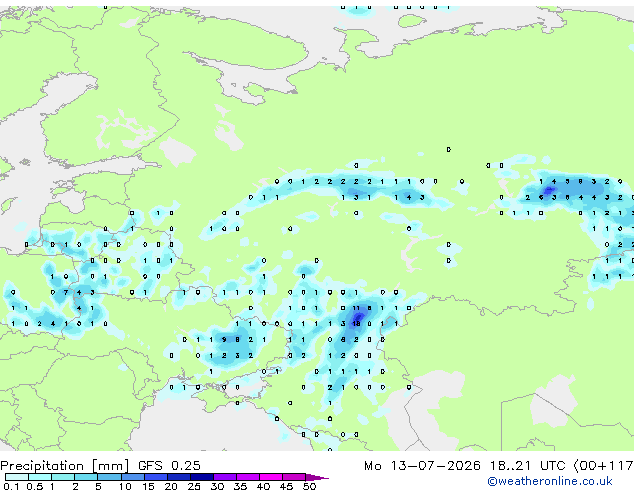Screen dimensions: 634x490
Task: Select the 2–5 mm legend color segment
Action: click(86, 477)
